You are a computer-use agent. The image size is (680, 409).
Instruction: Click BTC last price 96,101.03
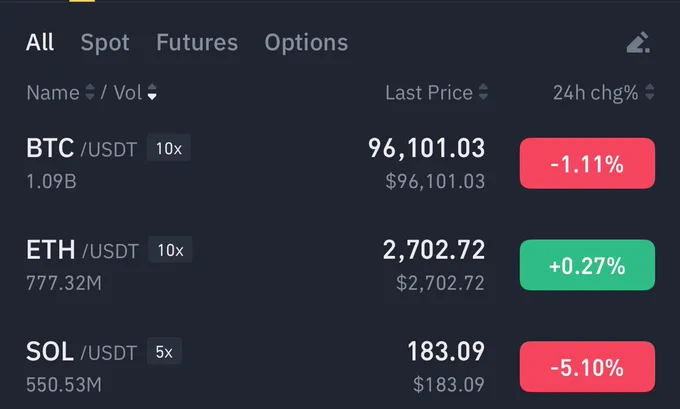pyautogui.click(x=426, y=148)
